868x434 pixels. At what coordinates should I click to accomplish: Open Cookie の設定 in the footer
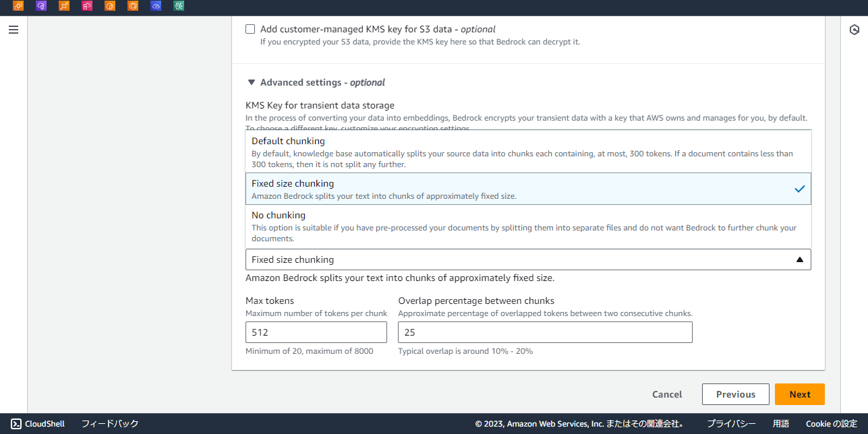[832, 424]
